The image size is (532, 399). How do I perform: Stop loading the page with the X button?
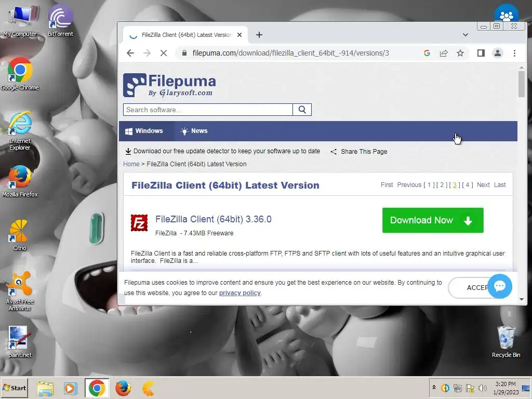[164, 53]
